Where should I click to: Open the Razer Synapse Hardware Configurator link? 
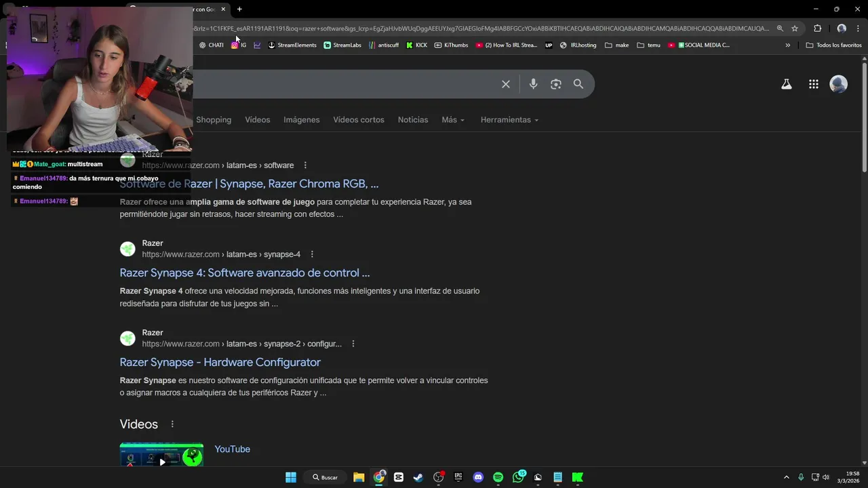[x=220, y=363]
